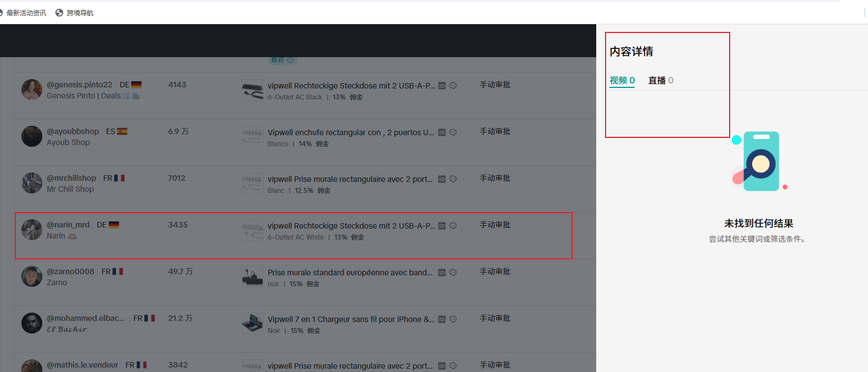Click the ID icon in the narin_mrd row
Image resolution: width=868 pixels, height=372 pixels.
coord(442,226)
